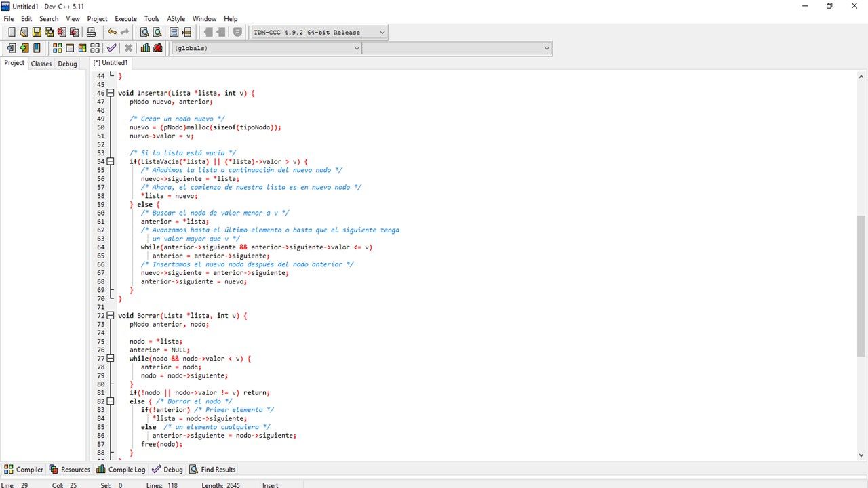Click the New file icon
Image resolution: width=868 pixels, height=488 pixels.
click(x=12, y=32)
